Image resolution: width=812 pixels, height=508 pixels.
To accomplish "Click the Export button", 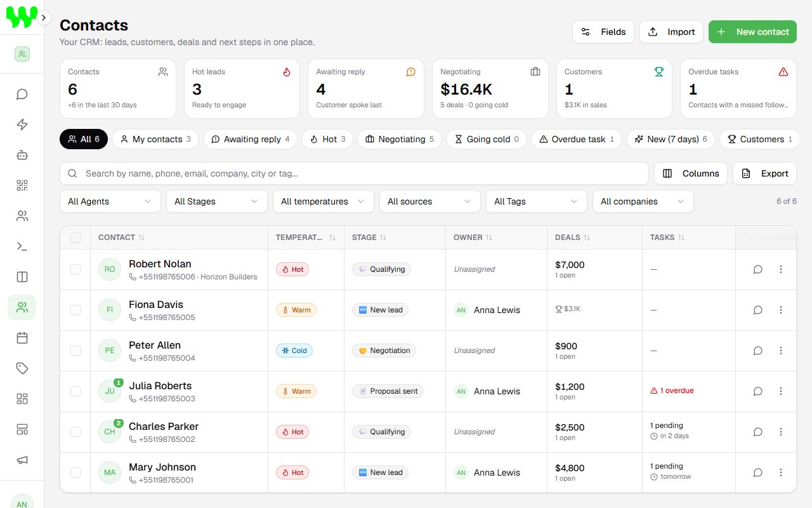I will tap(764, 173).
